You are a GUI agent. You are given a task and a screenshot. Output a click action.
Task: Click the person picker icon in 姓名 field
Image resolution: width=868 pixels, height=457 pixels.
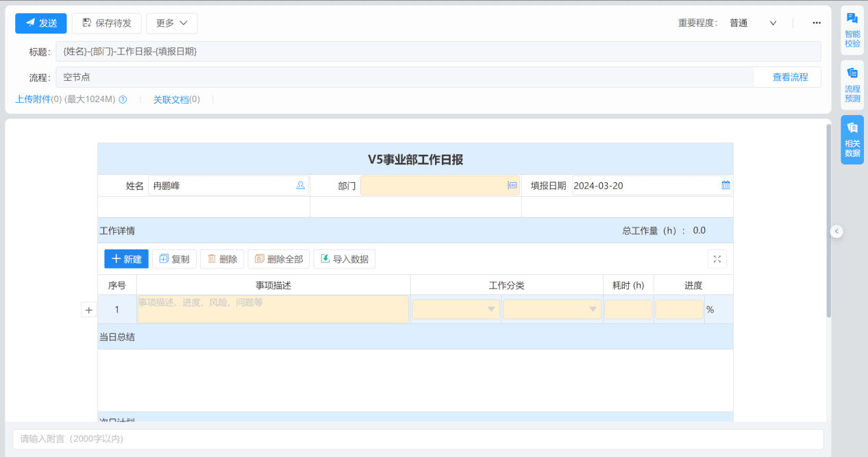pyautogui.click(x=300, y=186)
